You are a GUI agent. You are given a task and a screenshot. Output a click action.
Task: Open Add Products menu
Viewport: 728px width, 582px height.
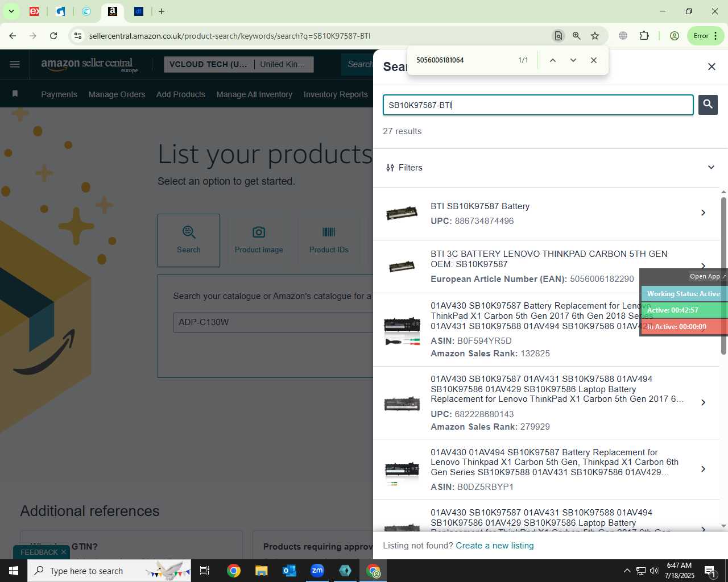[x=181, y=94]
